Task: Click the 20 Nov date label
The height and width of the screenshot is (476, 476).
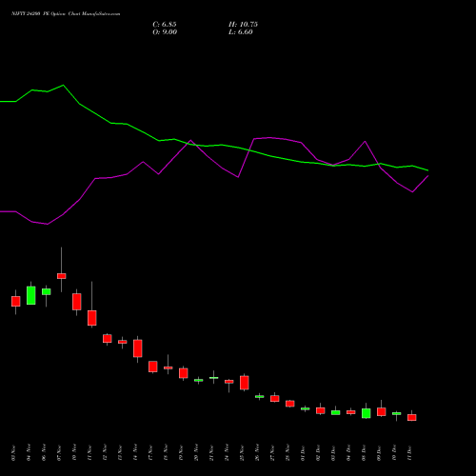Action: [x=196, y=453]
